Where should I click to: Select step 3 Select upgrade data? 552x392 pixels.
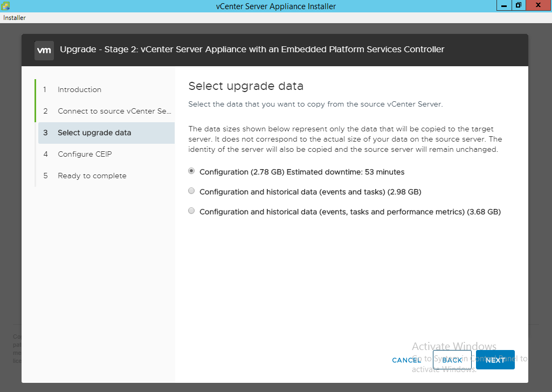(106, 132)
